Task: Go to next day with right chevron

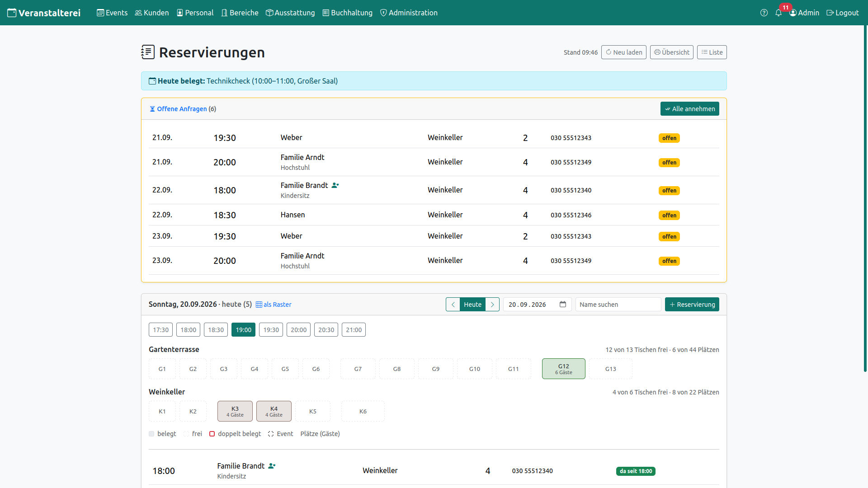Action: pos(492,305)
